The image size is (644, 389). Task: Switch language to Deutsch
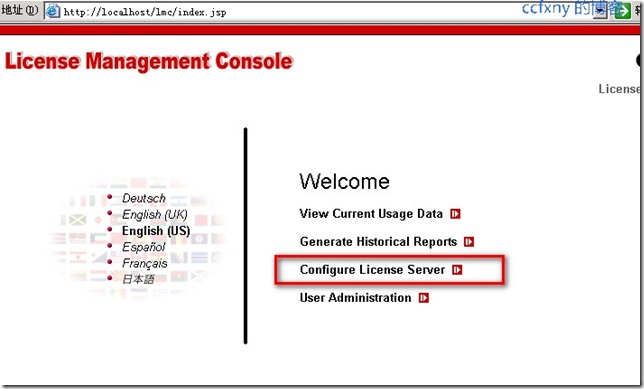(x=144, y=198)
